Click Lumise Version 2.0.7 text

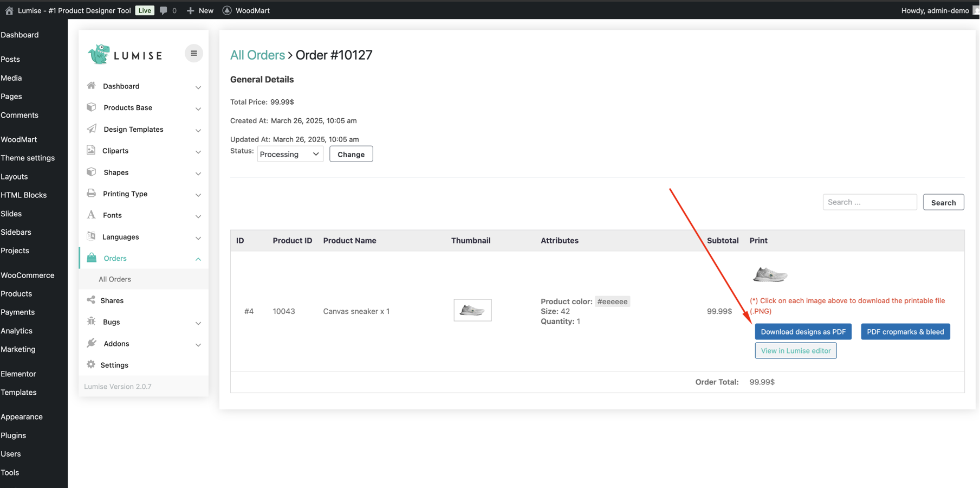tap(118, 386)
